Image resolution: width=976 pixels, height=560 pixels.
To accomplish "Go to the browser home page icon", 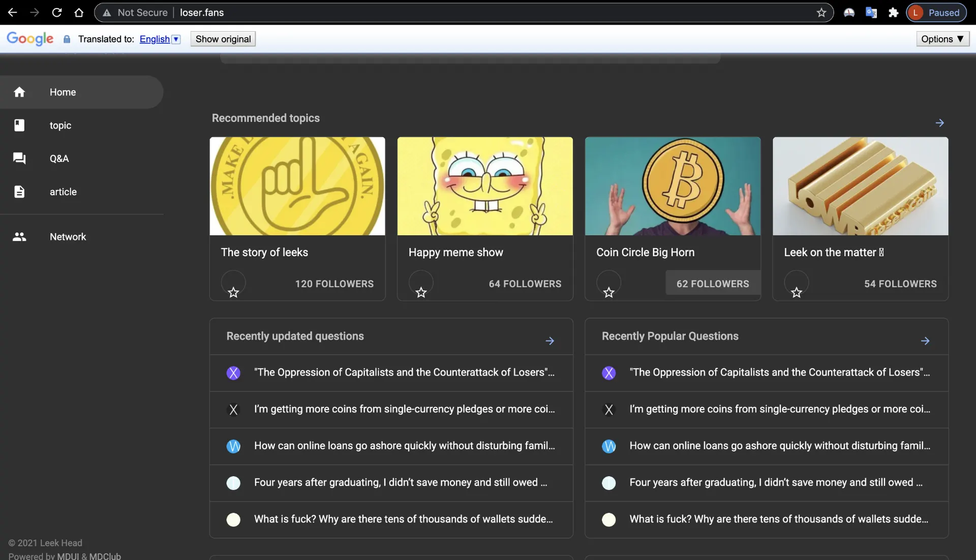I will pos(79,12).
